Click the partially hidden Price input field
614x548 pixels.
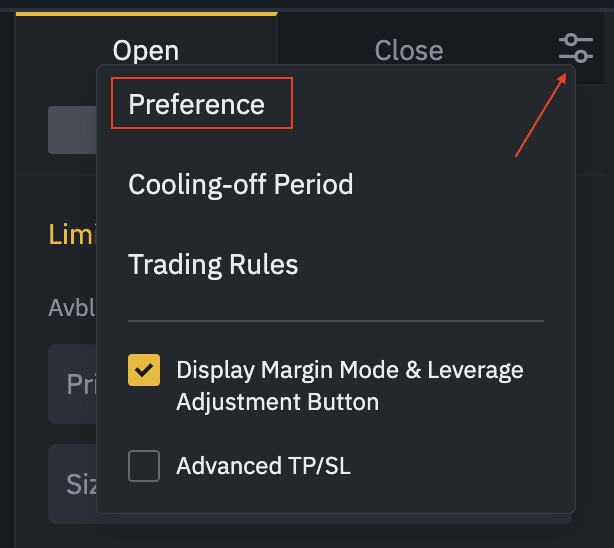point(74,384)
